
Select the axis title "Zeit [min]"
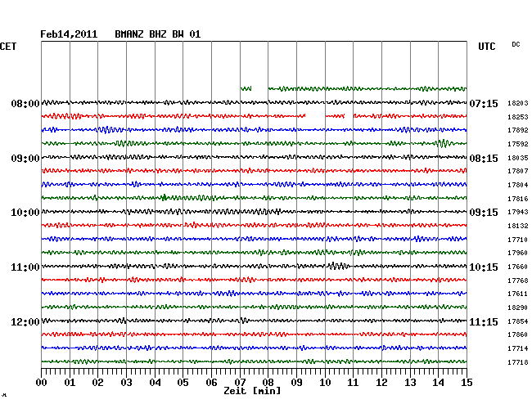click(252, 391)
